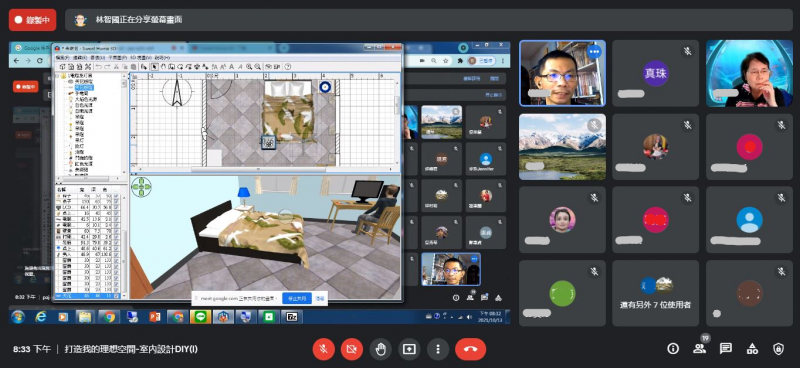Open 檔案 menu in Sweet Home 3D
The width and height of the screenshot is (800, 368).
(x=62, y=58)
